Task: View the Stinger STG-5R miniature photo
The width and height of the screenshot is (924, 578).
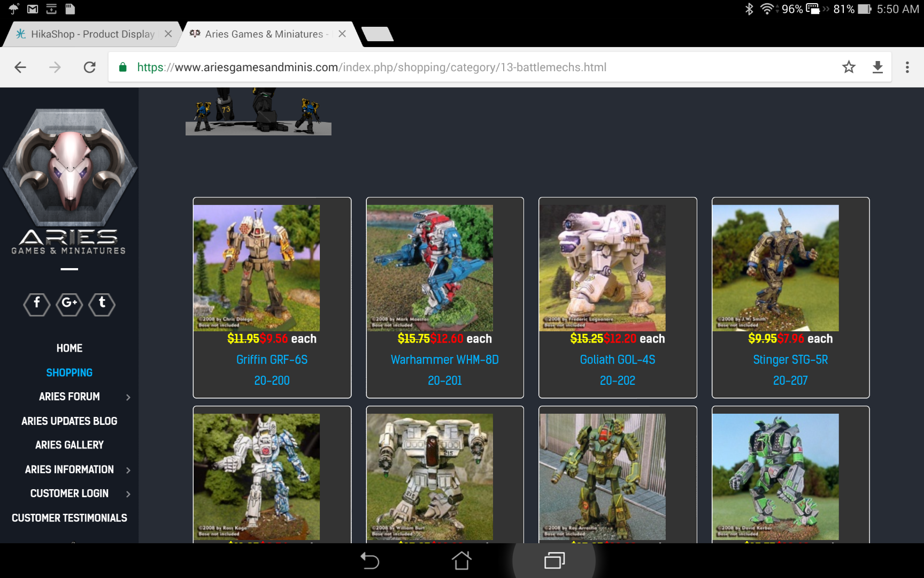Action: point(776,268)
